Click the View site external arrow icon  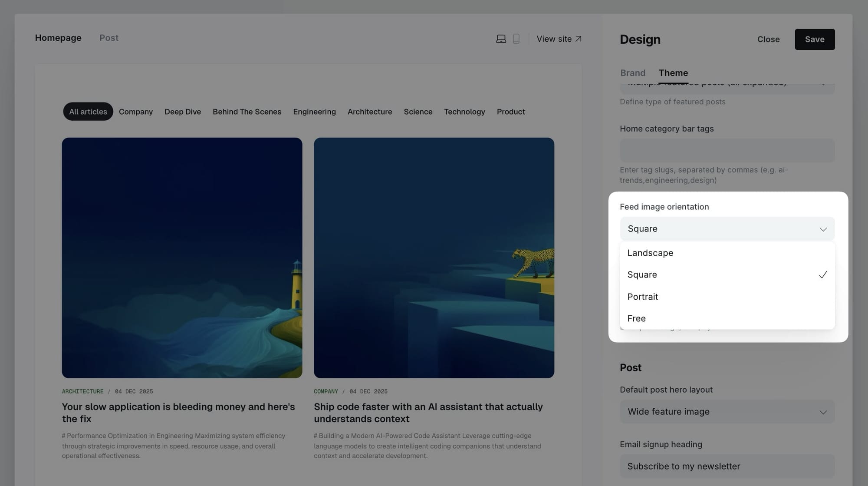coord(579,38)
